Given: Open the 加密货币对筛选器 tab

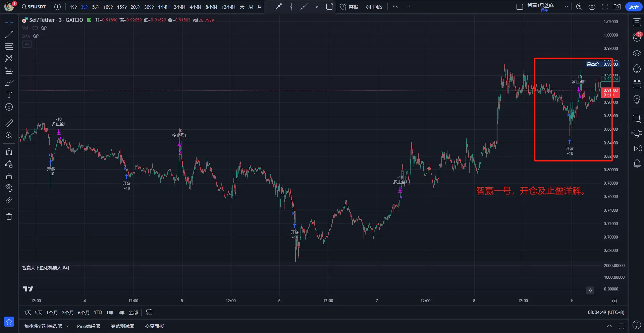Looking at the screenshot, I should point(43,326).
